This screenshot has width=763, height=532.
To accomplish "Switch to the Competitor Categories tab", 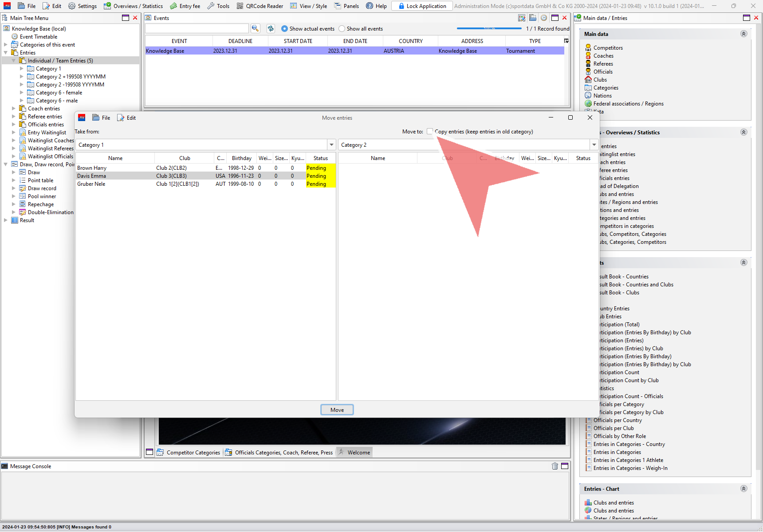I will point(189,452).
